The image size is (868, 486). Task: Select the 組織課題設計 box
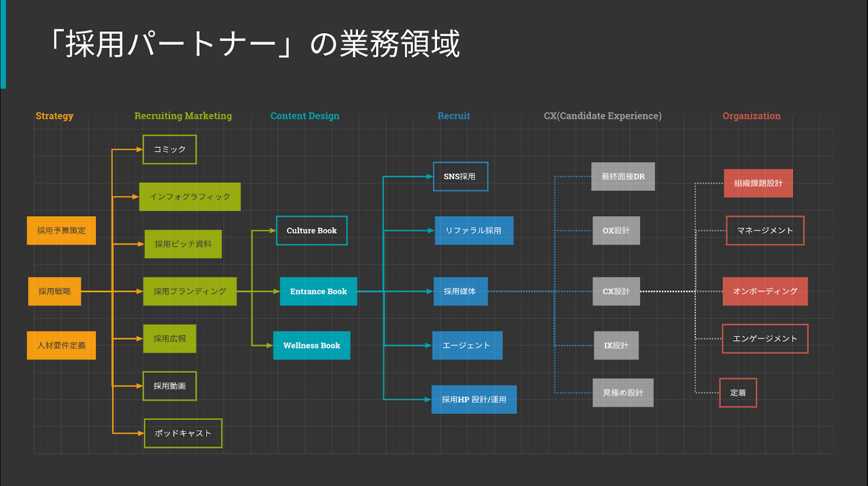click(x=758, y=183)
